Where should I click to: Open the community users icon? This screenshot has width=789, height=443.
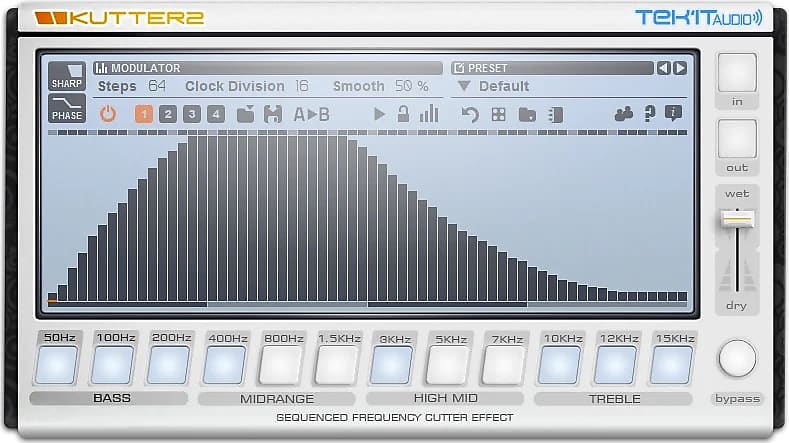click(624, 114)
